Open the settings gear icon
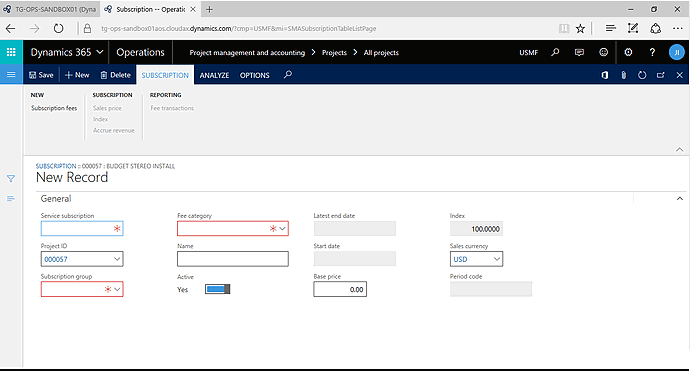The image size is (690, 371). (x=628, y=52)
